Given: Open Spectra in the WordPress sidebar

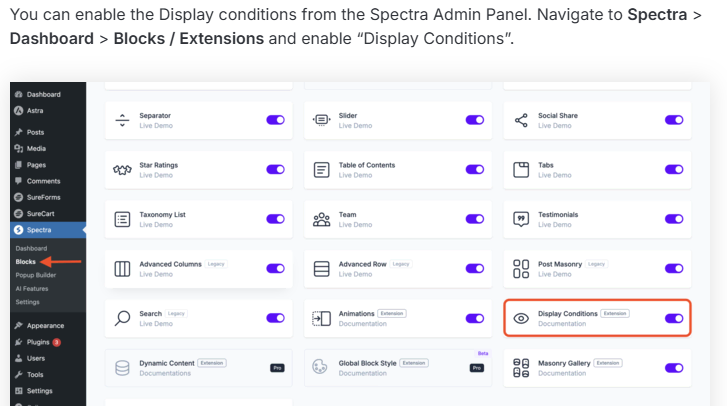Looking at the screenshot, I should [x=39, y=230].
